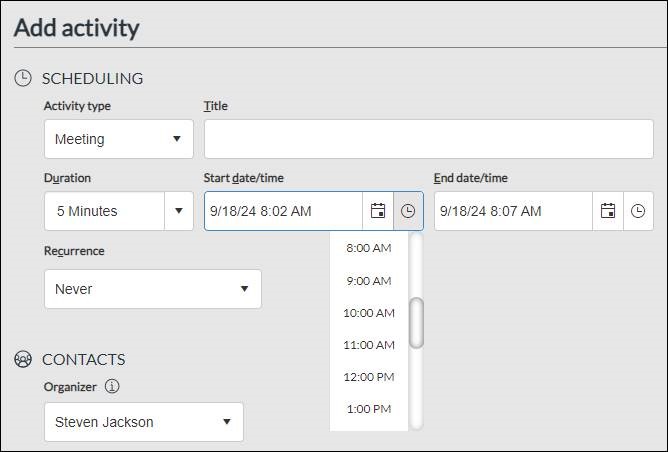Open the Organizer Steven Jackson dropdown

coord(144,422)
